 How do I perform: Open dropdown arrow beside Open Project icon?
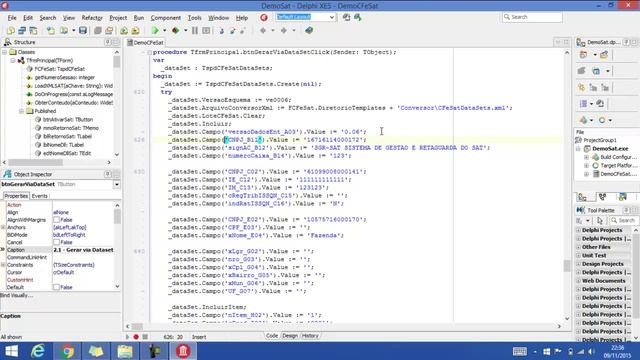[73, 31]
